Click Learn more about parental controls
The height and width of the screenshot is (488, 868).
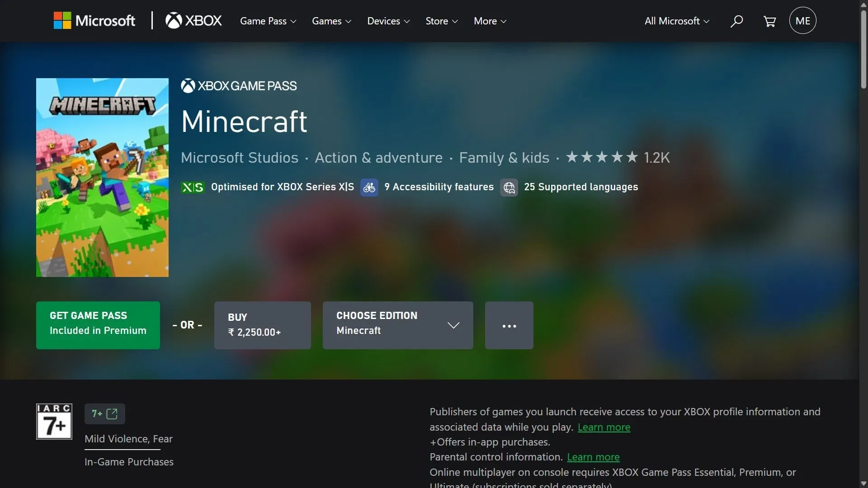(593, 457)
